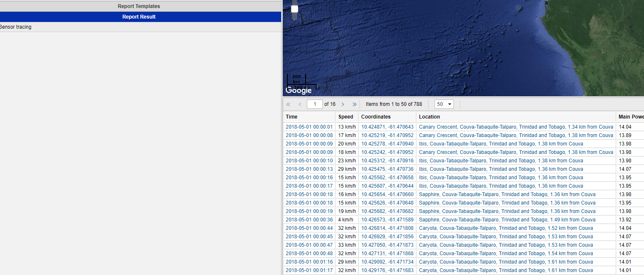This screenshot has height=275, width=644.
Task: Click the Location column header
Action: tap(429, 117)
